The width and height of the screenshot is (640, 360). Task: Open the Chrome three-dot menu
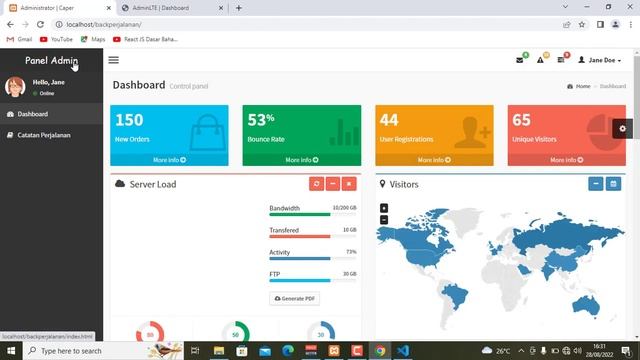pos(631,24)
